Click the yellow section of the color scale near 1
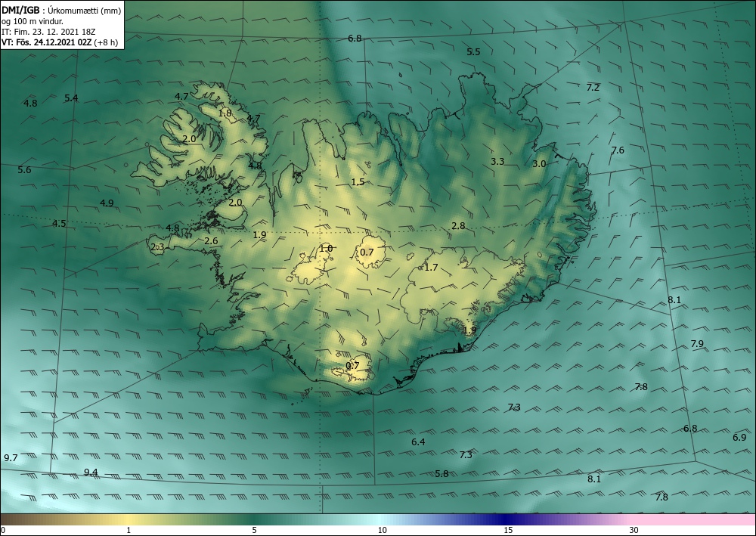 tap(128, 519)
